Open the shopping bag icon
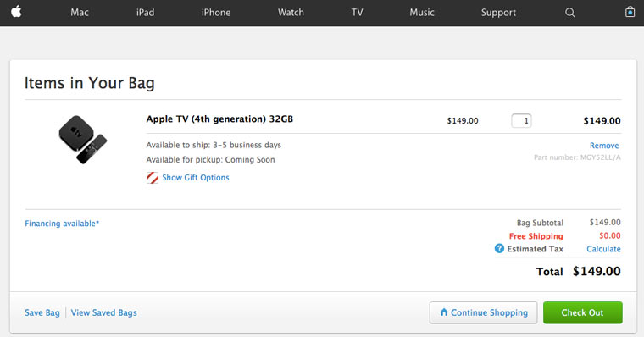 tap(630, 12)
